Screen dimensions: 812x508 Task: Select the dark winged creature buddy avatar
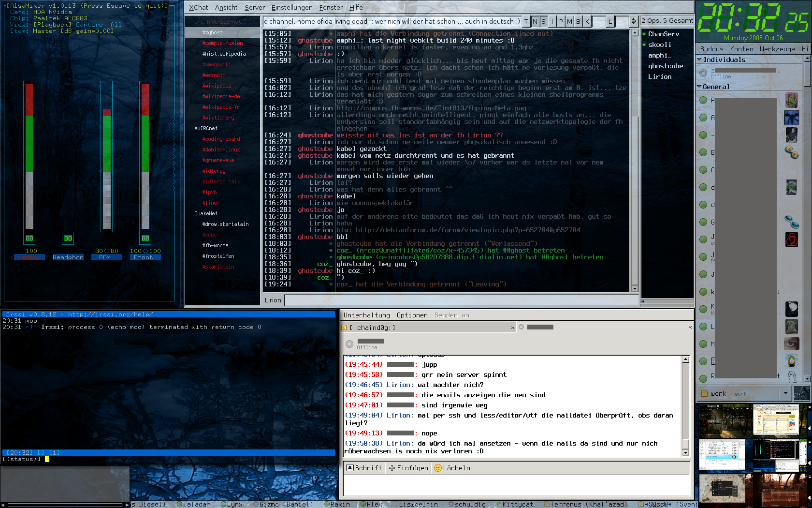[791, 118]
